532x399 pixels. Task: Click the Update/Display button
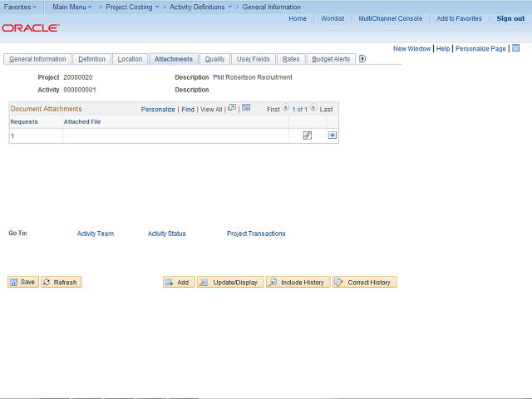pos(230,282)
